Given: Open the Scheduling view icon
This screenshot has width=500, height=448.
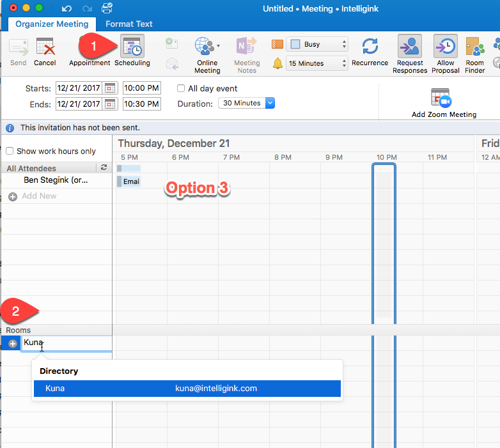Looking at the screenshot, I should [x=132, y=47].
